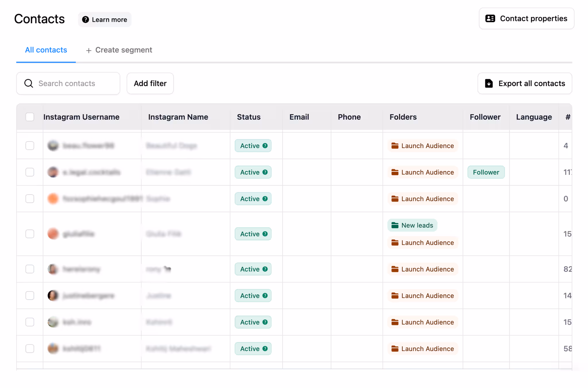Select the checkbox for the New leads contact

click(30, 234)
